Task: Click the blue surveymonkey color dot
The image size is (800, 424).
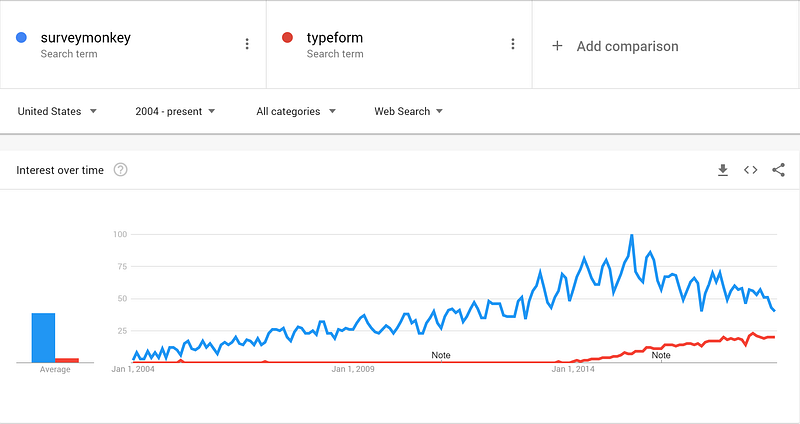Action: click(x=21, y=38)
